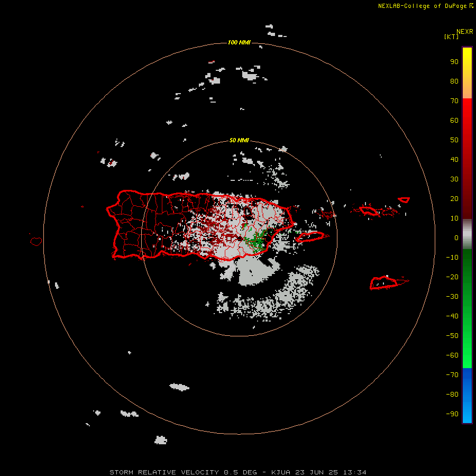The image size is (476, 476).
Task: Click the -60 value on the velocity scale
Action: (x=452, y=355)
